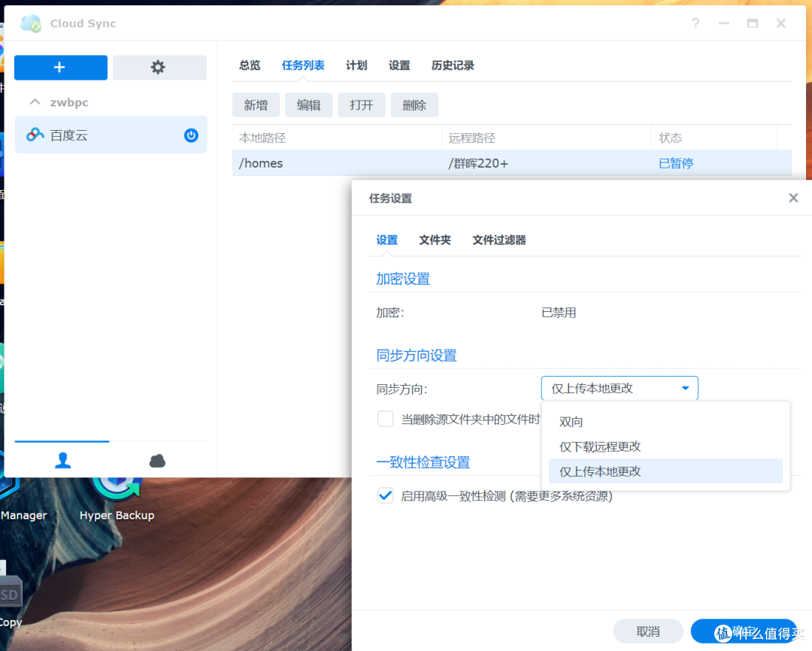Collapse the zwbpc tree group
Viewport: 812px width, 651px height.
pos(35,102)
